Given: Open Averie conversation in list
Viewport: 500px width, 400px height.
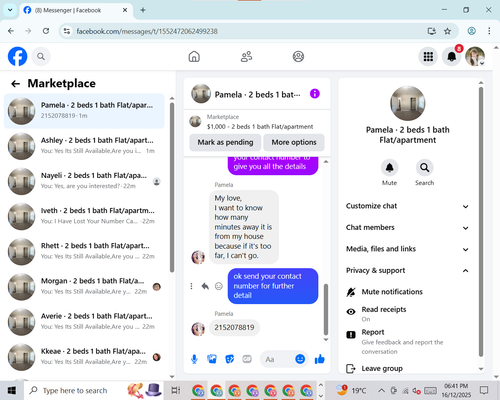Looking at the screenshot, I should click(x=84, y=322).
